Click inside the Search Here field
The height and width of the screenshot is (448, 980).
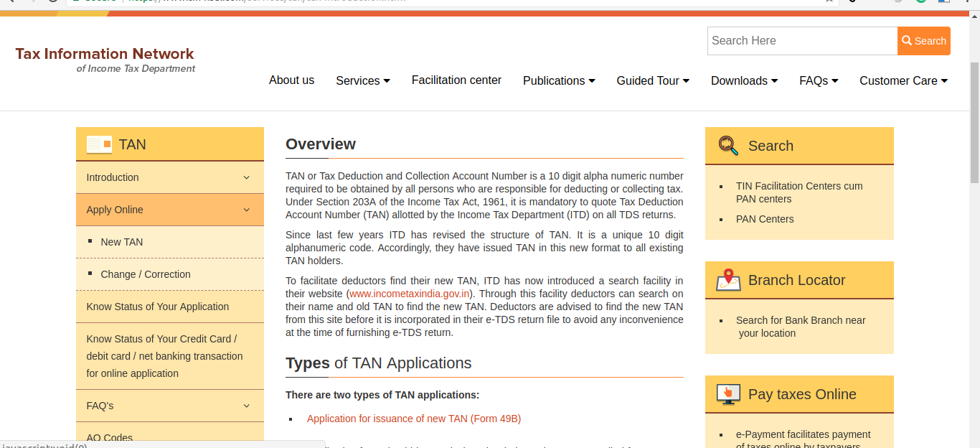[x=801, y=41]
